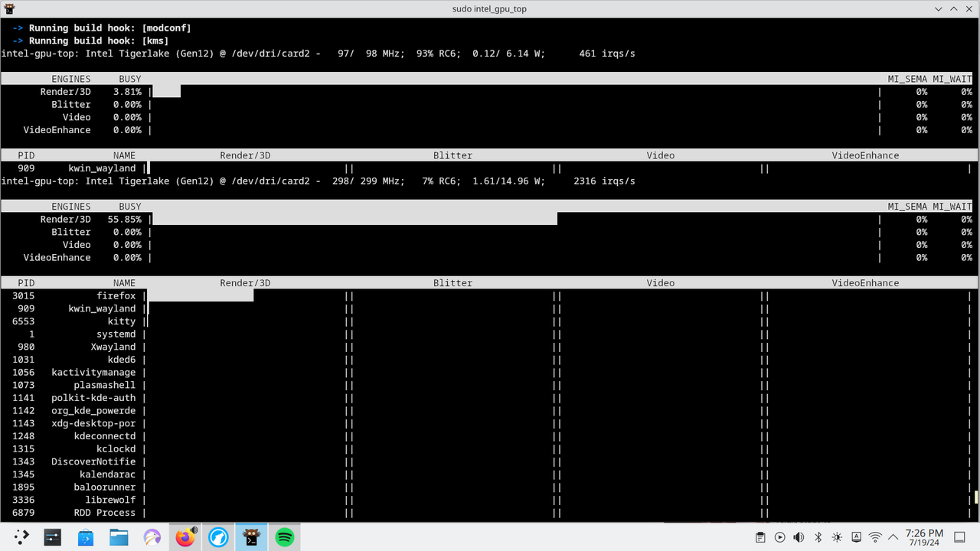This screenshot has width=980, height=551.
Task: Open the terminal titlebar dropdown arrow
Action: [937, 8]
